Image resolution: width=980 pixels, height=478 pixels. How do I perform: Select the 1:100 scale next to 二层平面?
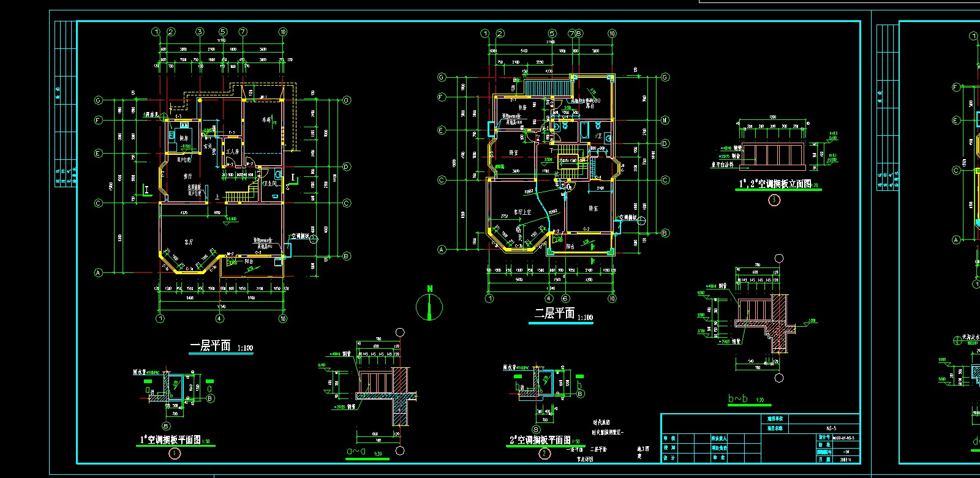[x=585, y=318]
